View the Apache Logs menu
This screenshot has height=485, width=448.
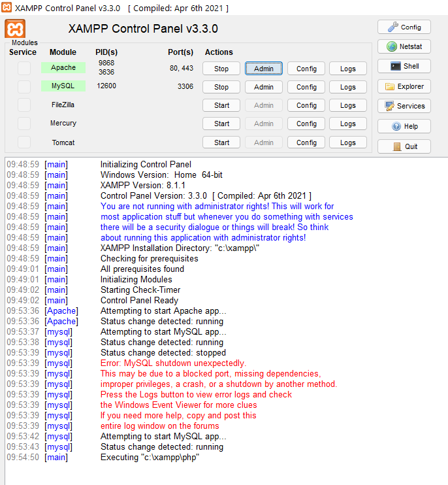coord(348,69)
